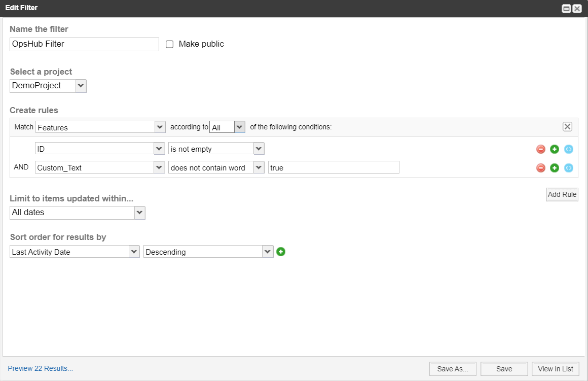Screen dimensions: 588x381
Task: Expand the Match Features type dropdown
Action: pyautogui.click(x=100, y=127)
